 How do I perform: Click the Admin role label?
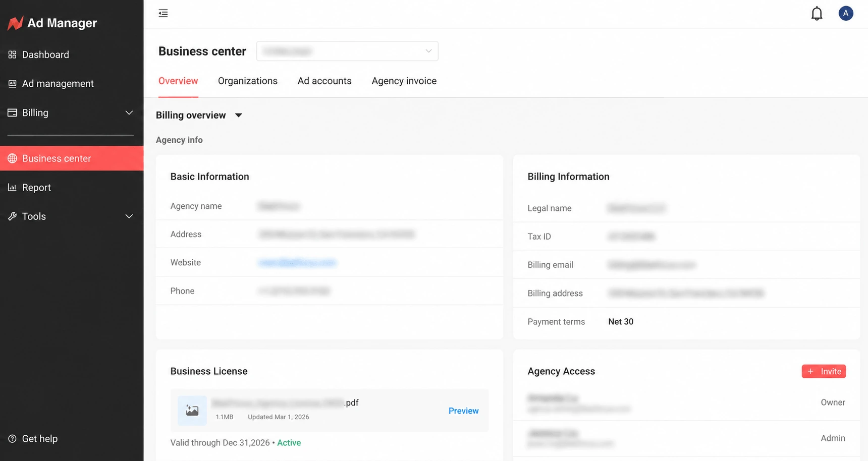pos(833,438)
